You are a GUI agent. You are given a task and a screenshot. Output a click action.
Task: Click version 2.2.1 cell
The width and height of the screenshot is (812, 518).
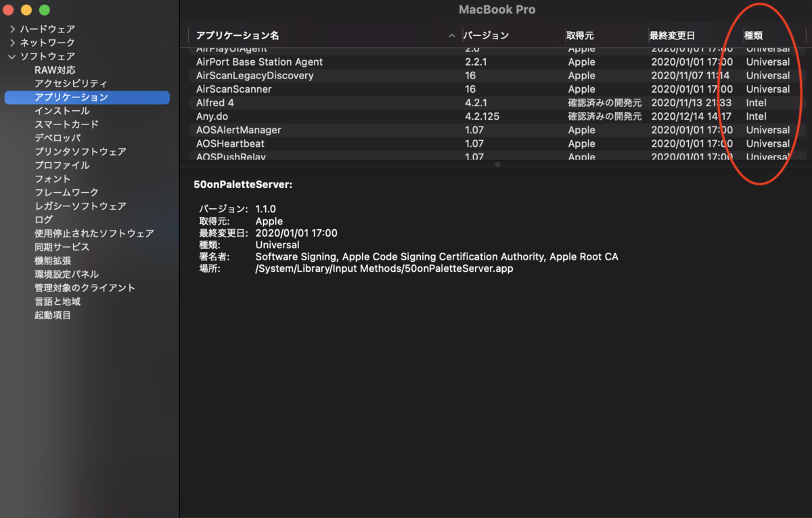pos(476,62)
